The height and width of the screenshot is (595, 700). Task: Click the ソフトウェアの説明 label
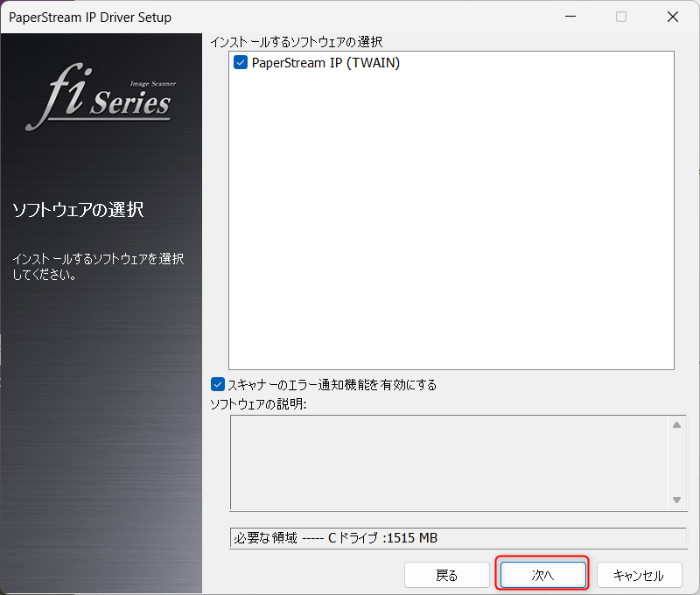pyautogui.click(x=258, y=404)
